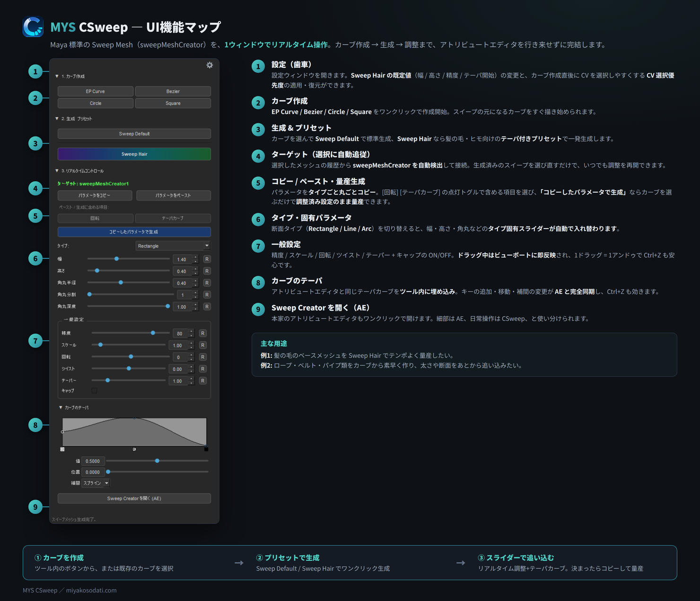Click the 位置 field showing 0.0000
700x601 pixels.
[x=93, y=472]
